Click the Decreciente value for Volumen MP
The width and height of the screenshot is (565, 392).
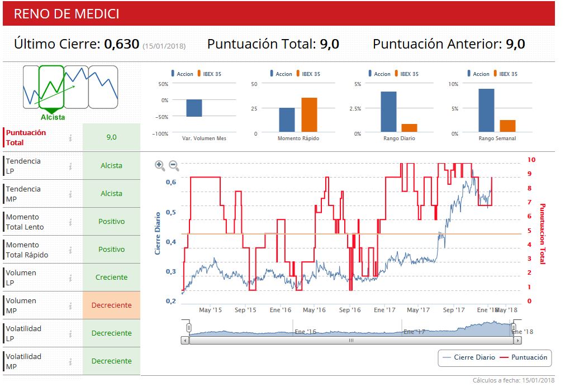click(x=111, y=305)
